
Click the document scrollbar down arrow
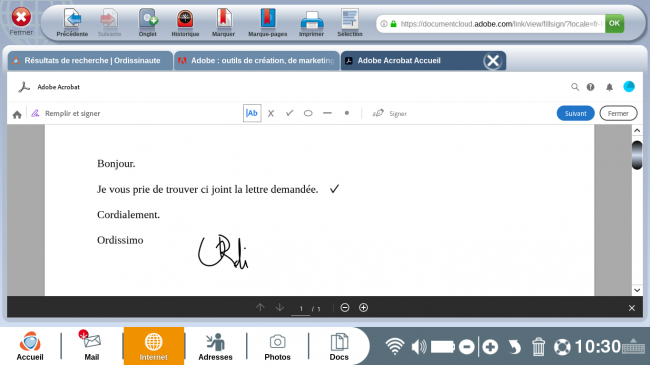(637, 290)
